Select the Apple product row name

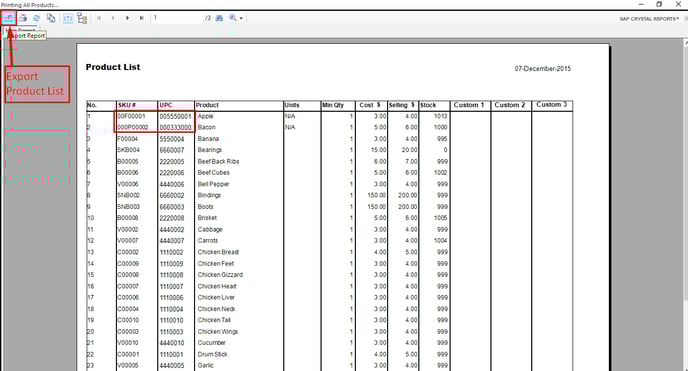[205, 116]
